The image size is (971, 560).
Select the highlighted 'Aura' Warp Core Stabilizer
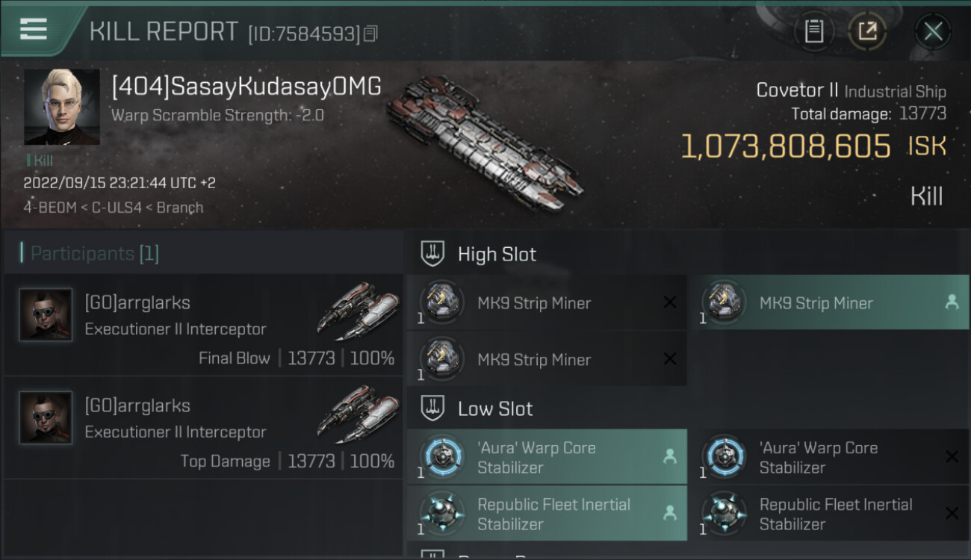547,457
